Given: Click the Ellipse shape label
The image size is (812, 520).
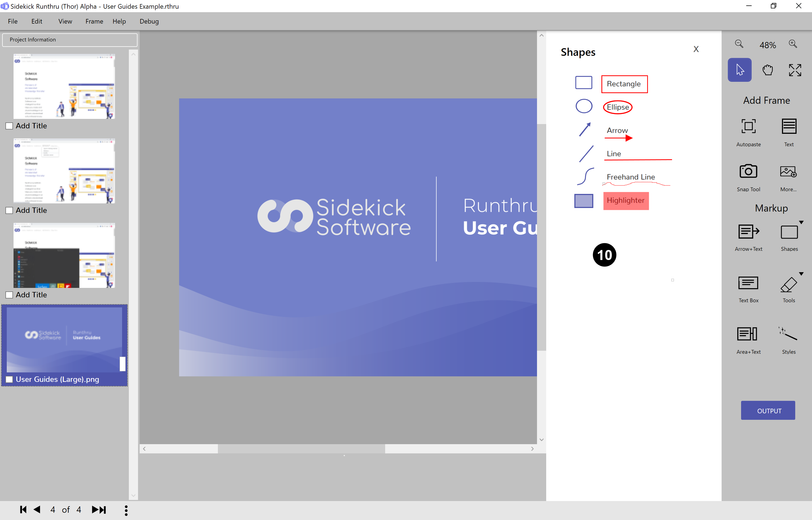Looking at the screenshot, I should coord(617,107).
